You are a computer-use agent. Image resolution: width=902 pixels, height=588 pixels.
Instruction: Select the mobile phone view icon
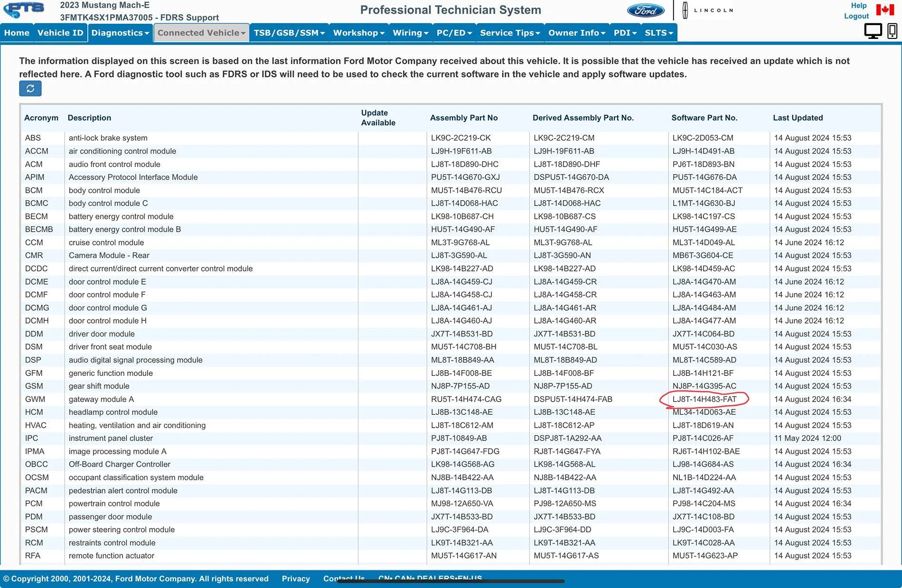892,31
